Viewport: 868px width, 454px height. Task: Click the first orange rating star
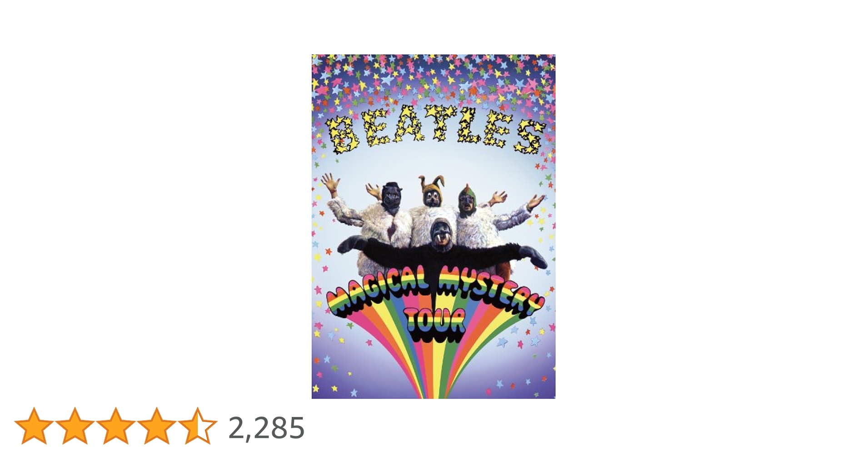pyautogui.click(x=34, y=426)
